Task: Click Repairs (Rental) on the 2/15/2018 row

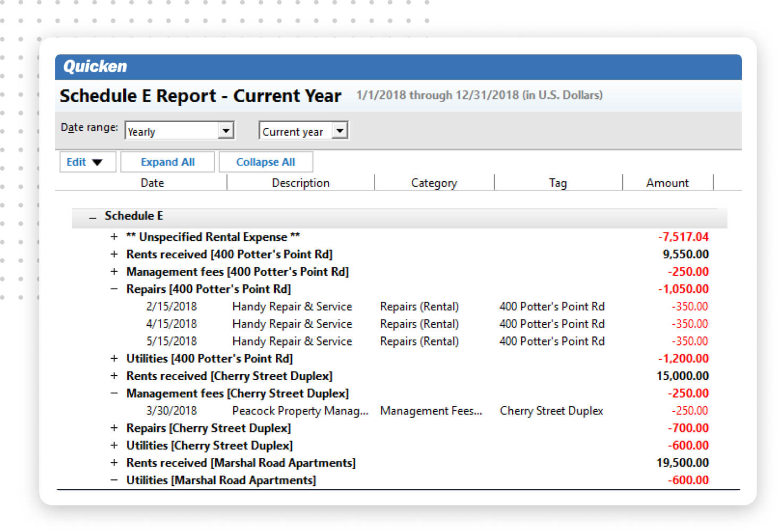Action: click(419, 307)
